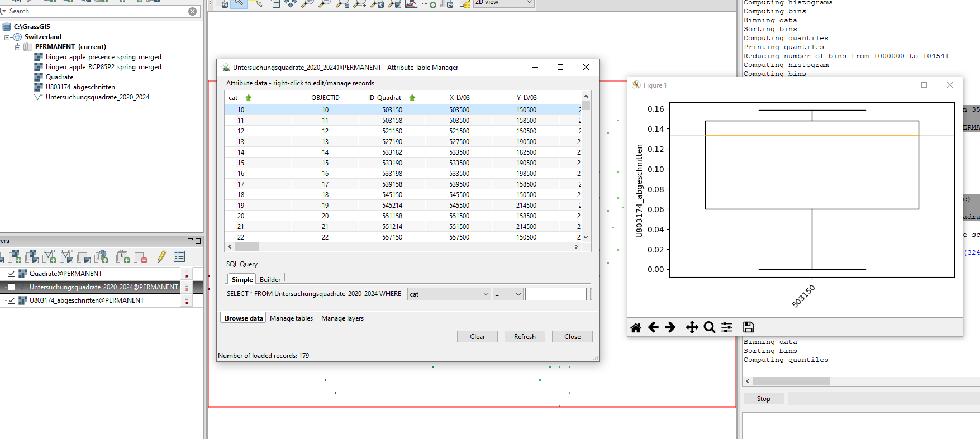This screenshot has height=439, width=980.
Task: Click the query document icon in map toolbar
Action: point(276,3)
